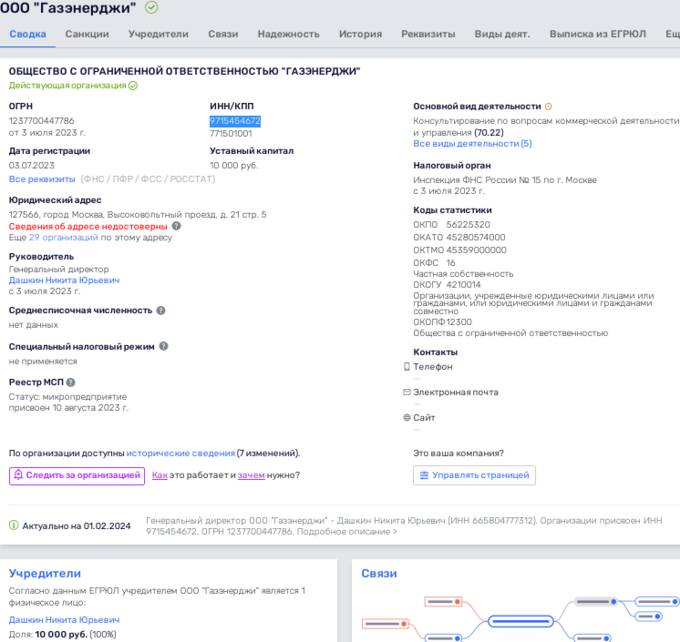This screenshot has height=642, width=680.
Task: Click the highlighted INN number 9715454672
Action: pyautogui.click(x=235, y=120)
